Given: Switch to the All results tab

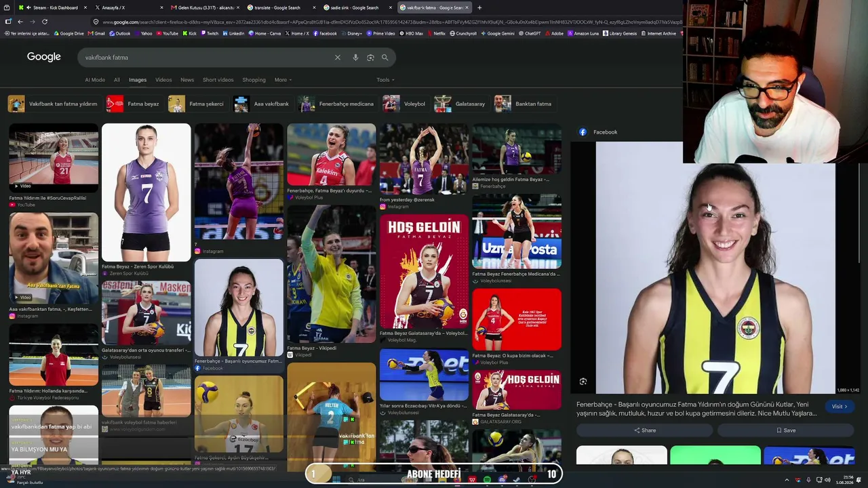Looking at the screenshot, I should click(x=117, y=80).
